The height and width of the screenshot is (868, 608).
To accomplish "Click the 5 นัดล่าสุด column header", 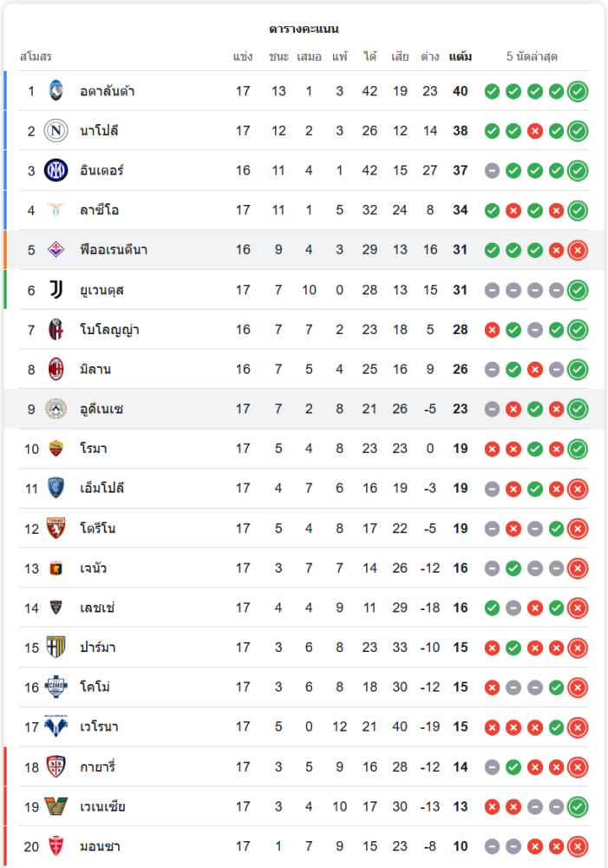I will click(x=532, y=57).
